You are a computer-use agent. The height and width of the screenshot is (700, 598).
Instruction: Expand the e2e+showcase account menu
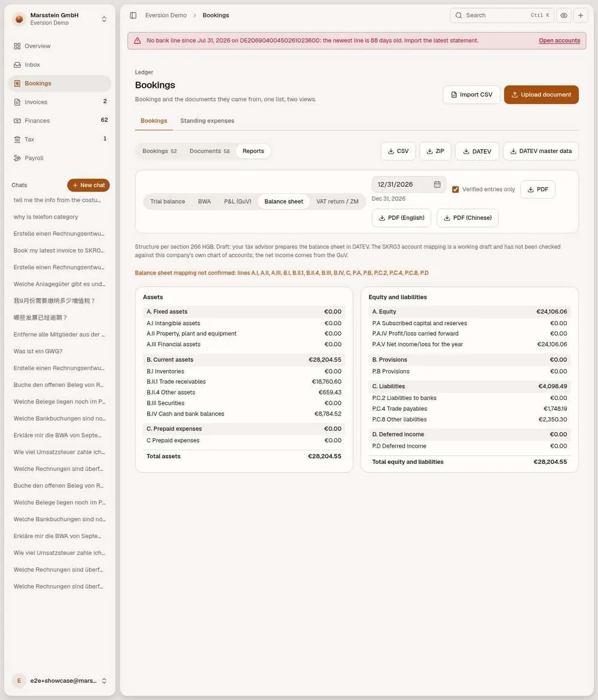pyautogui.click(x=104, y=681)
